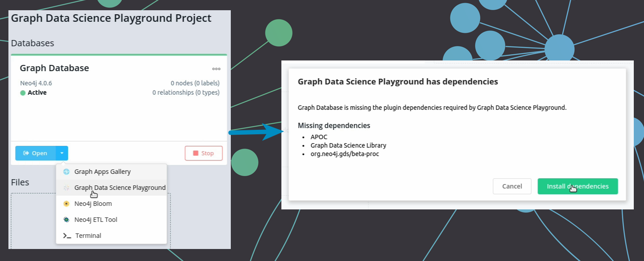Click the Neo4j ETL Tool icon
Image resolution: width=644 pixels, height=261 pixels.
point(66,220)
